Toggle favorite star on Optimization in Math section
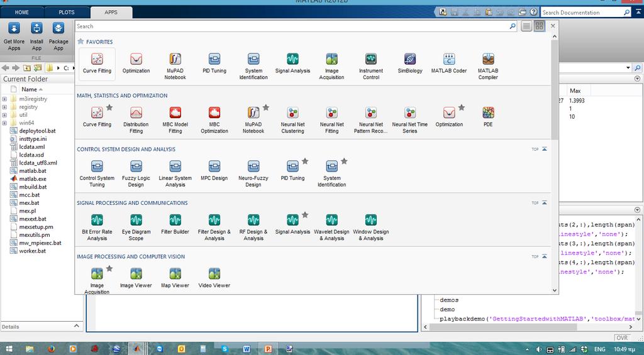Viewport: 644px width, 355px height. coord(462,107)
